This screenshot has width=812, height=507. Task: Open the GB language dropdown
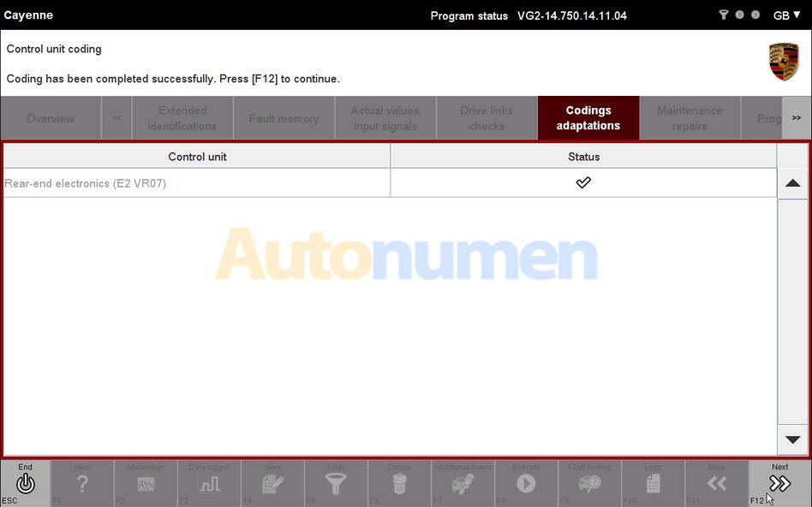(786, 15)
